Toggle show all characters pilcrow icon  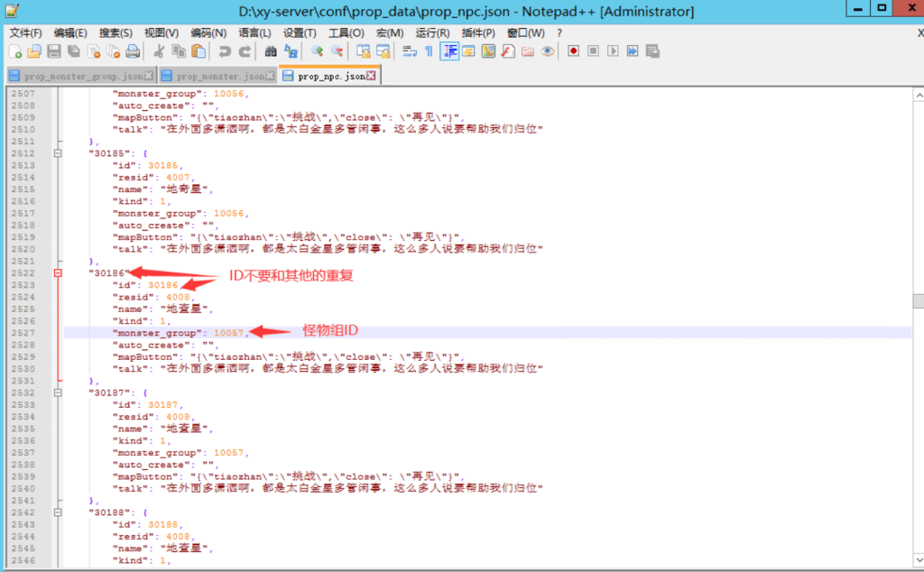(429, 51)
